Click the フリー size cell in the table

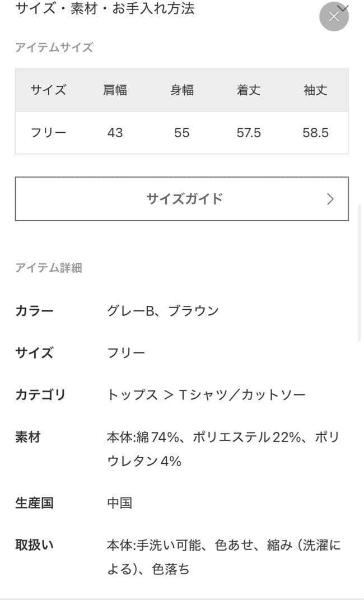coord(49,133)
